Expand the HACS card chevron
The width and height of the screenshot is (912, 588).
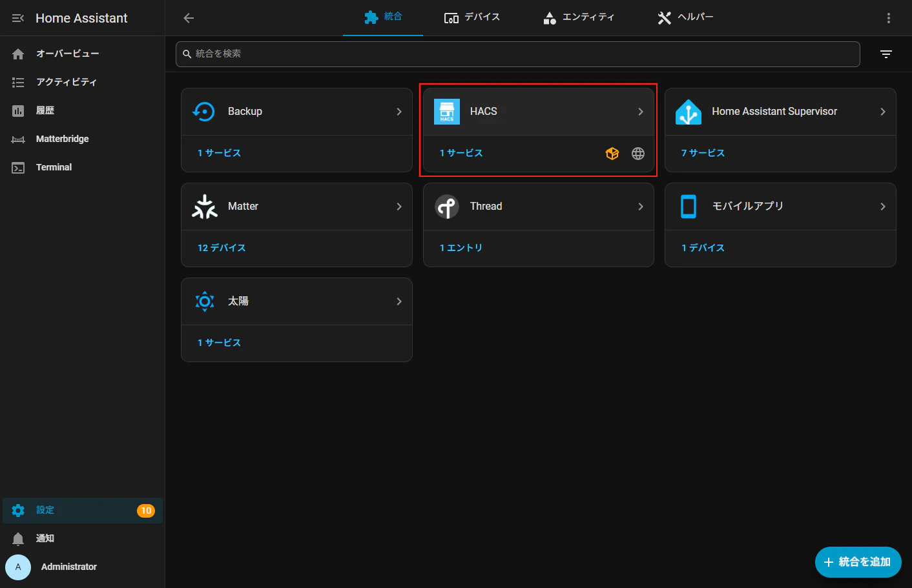tap(641, 112)
